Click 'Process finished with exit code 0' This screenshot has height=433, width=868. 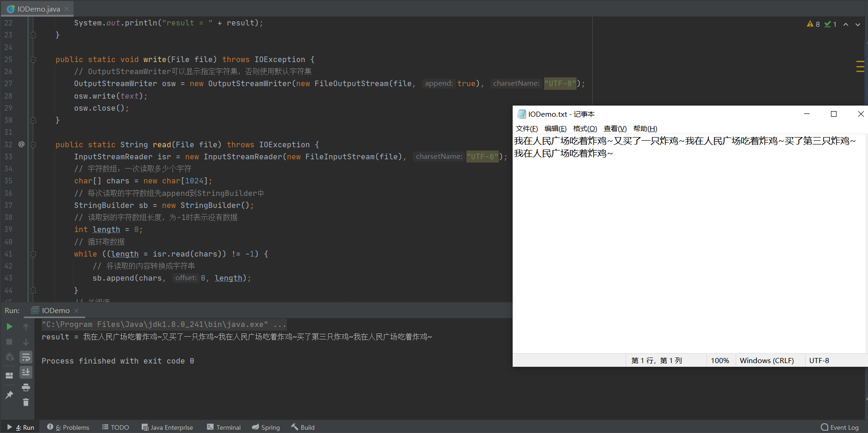click(118, 361)
